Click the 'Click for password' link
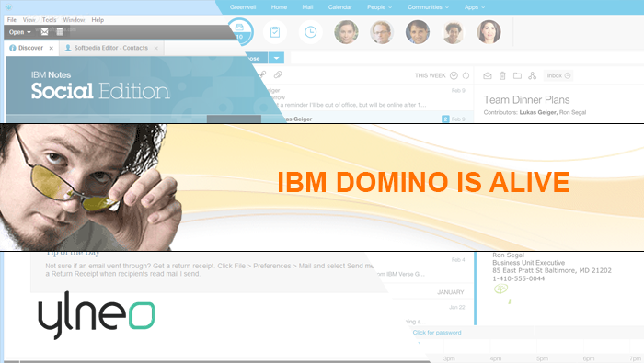 pyautogui.click(x=437, y=333)
